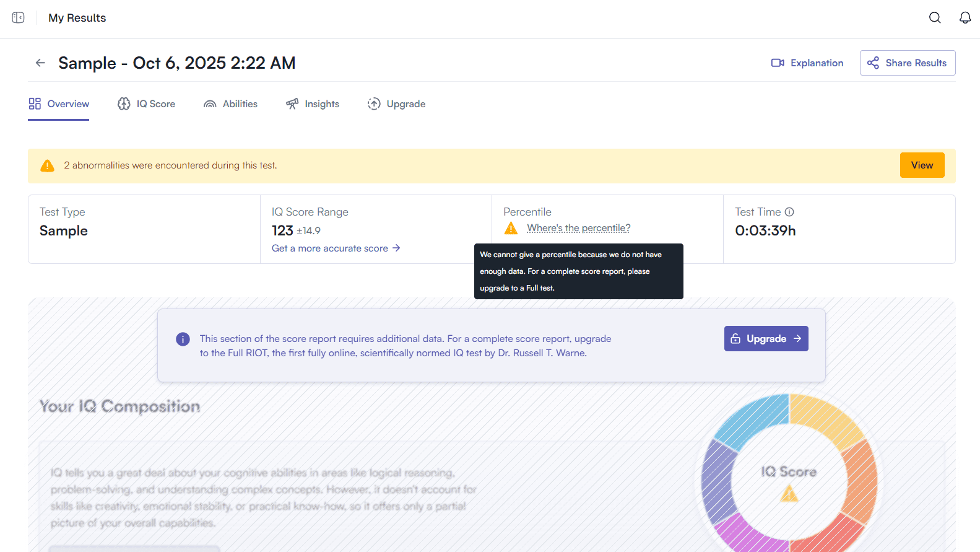Image resolution: width=980 pixels, height=552 pixels.
Task: Select the Upgrade tab
Action: pos(396,104)
